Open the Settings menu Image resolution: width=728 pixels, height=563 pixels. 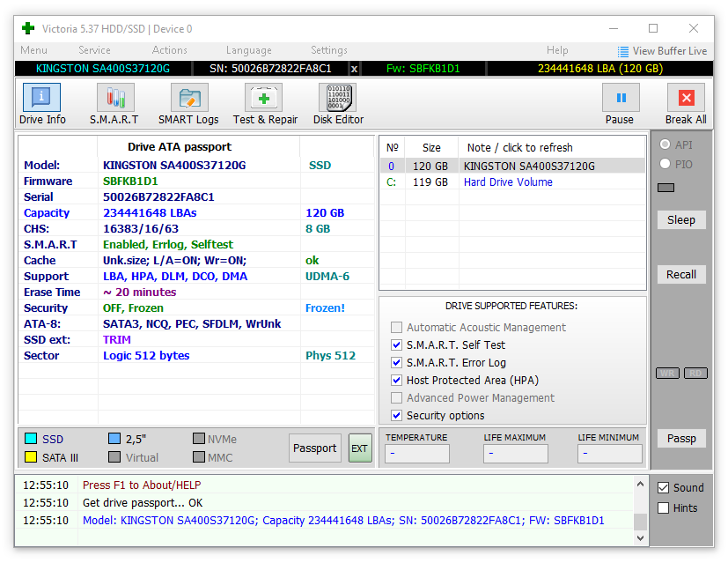tap(328, 50)
